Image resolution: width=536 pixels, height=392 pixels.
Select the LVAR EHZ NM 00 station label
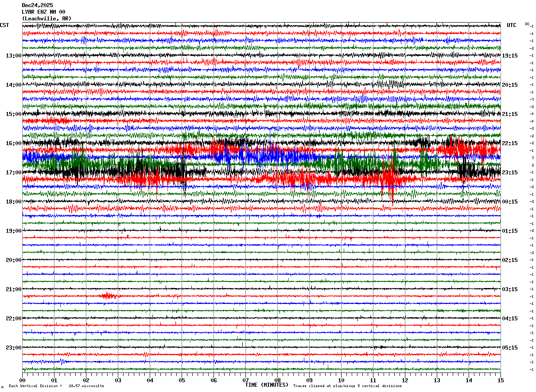pyautogui.click(x=43, y=12)
